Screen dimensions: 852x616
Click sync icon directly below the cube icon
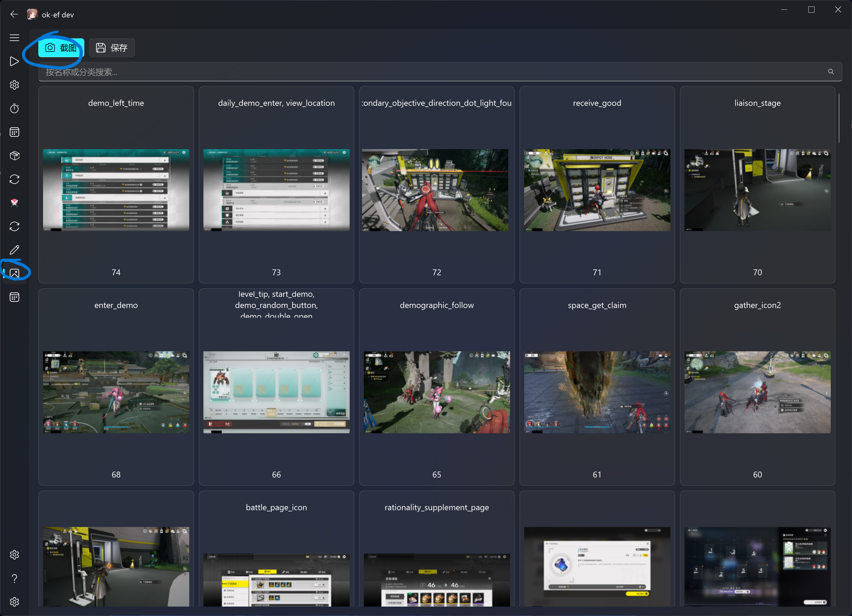[14, 179]
